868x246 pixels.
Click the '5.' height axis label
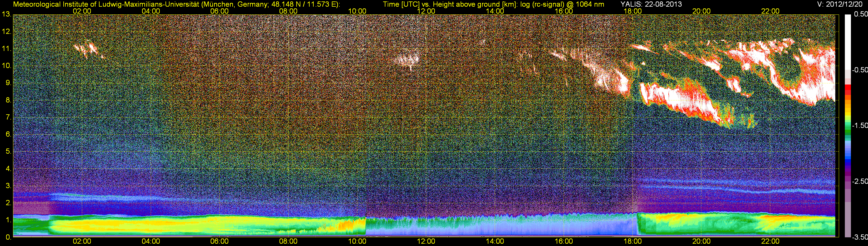8,152
